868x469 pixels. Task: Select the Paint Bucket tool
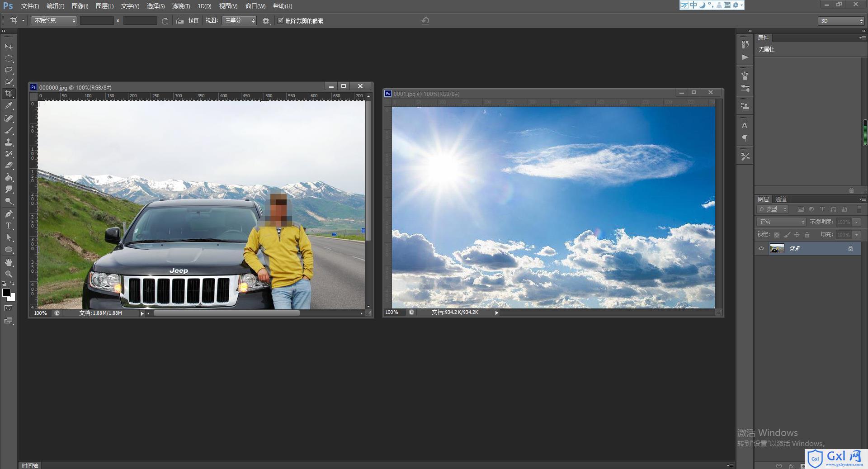pyautogui.click(x=9, y=177)
